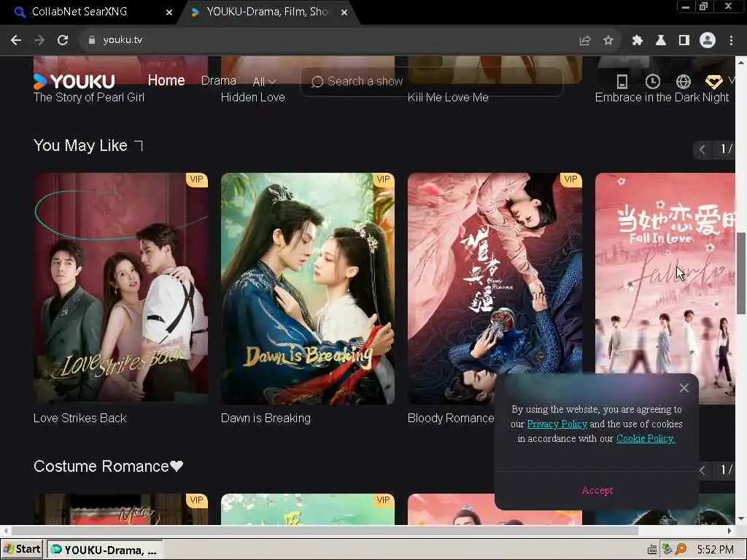This screenshot has width=747, height=560.
Task: Go back in browser history
Action: tap(16, 40)
